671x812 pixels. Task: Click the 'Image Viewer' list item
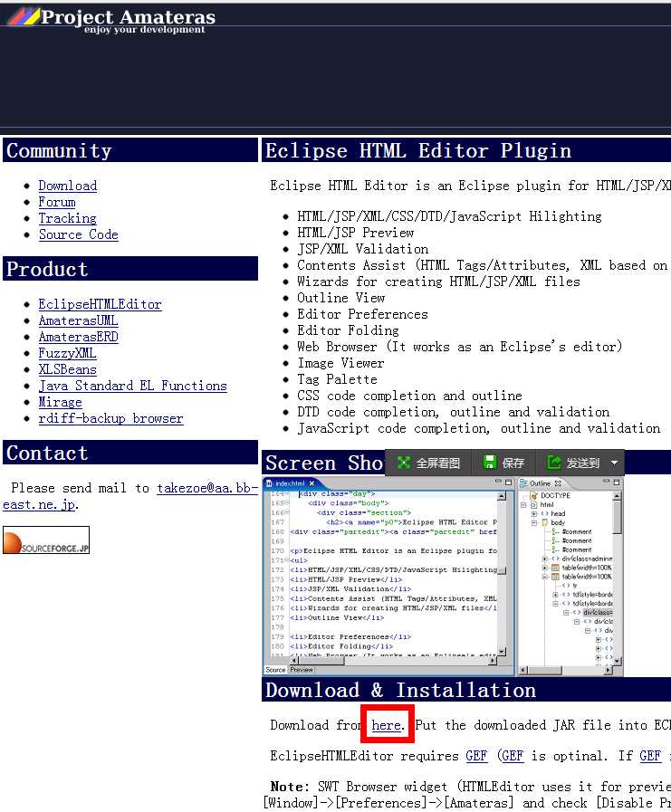341,363
